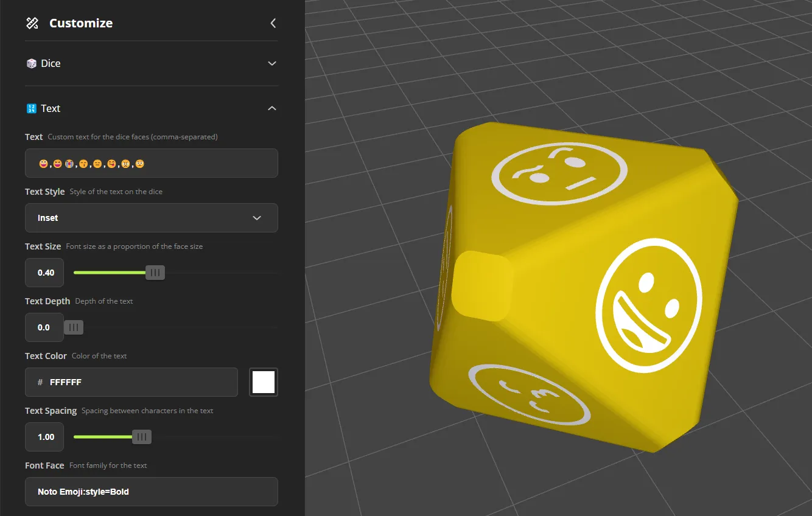The height and width of the screenshot is (516, 812).
Task: Click the dice cube icon beside Dice
Action: click(x=31, y=63)
